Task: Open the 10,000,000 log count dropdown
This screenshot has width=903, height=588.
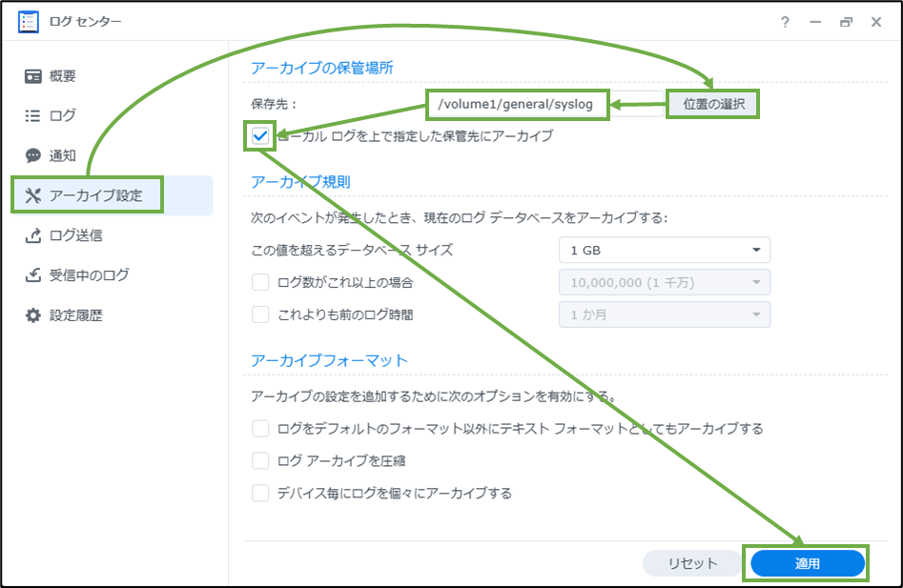Action: (665, 282)
